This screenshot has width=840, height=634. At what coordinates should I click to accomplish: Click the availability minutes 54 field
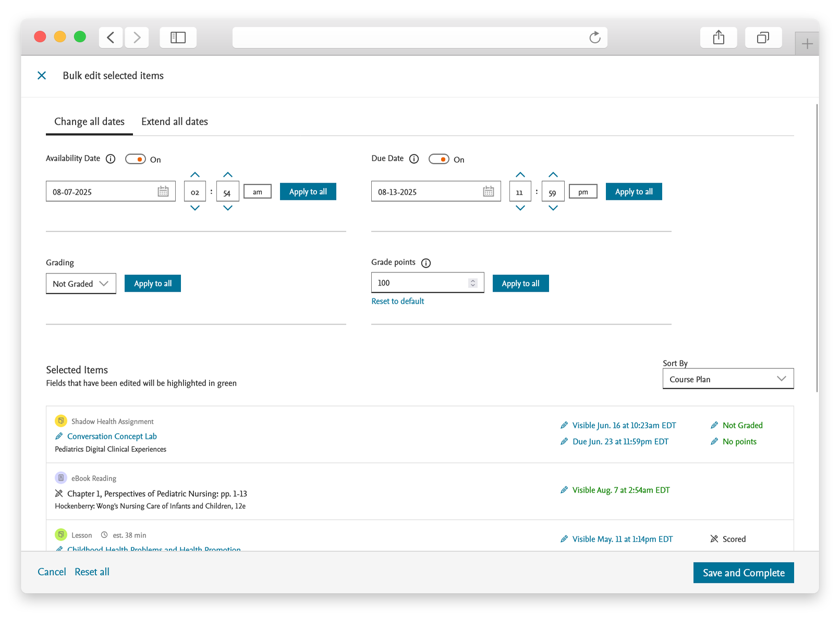coord(228,192)
